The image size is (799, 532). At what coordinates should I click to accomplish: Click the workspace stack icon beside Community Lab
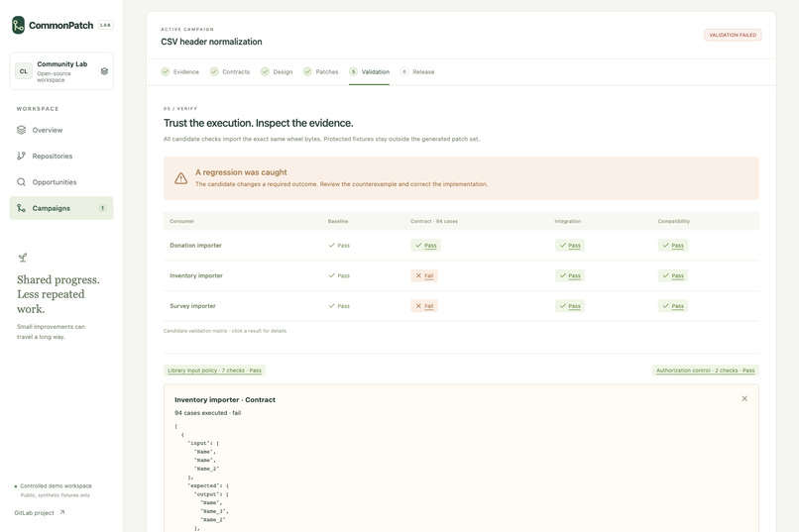[104, 71]
